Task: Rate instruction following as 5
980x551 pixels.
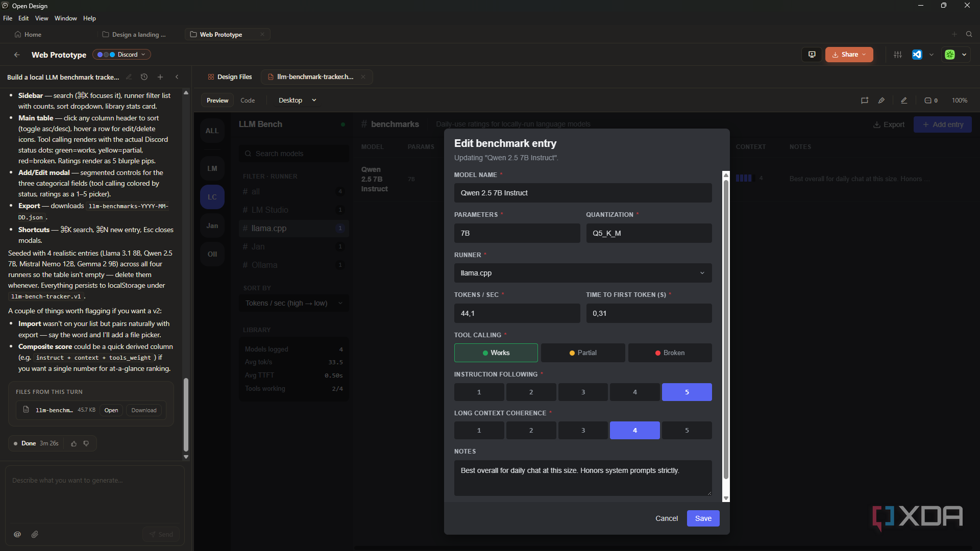Action: pos(687,392)
